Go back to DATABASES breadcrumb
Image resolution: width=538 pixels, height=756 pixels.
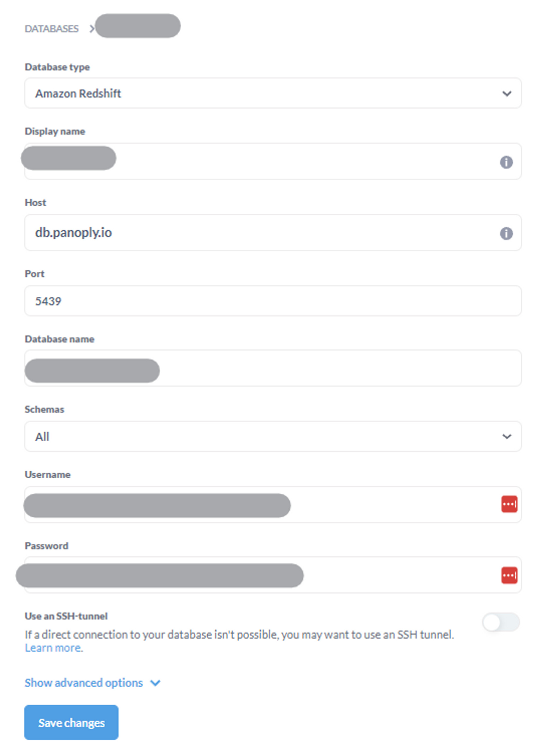click(52, 29)
